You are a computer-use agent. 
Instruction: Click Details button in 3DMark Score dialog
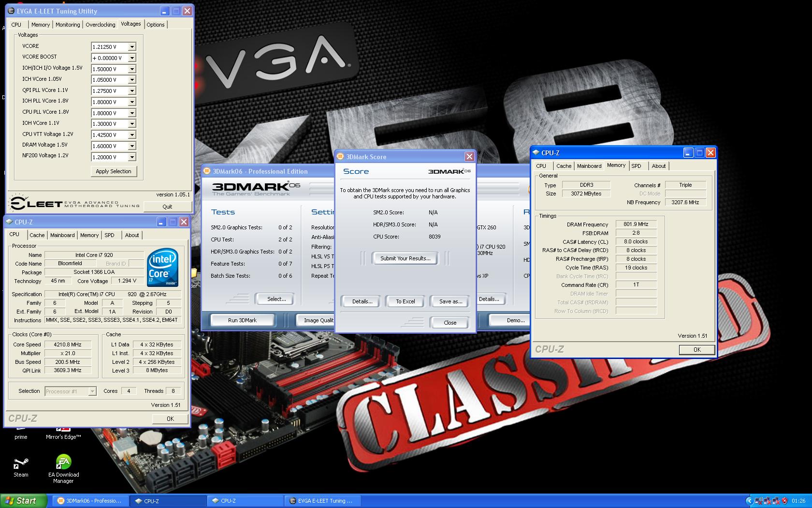click(x=362, y=301)
